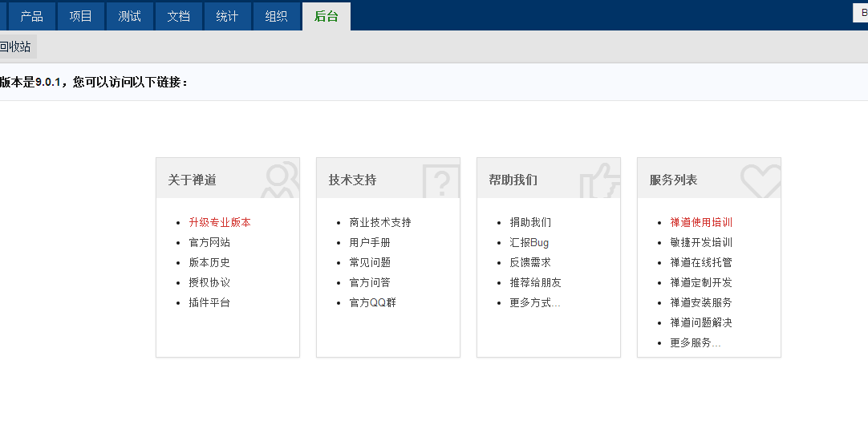Open the 用户手册 link

coord(370,242)
